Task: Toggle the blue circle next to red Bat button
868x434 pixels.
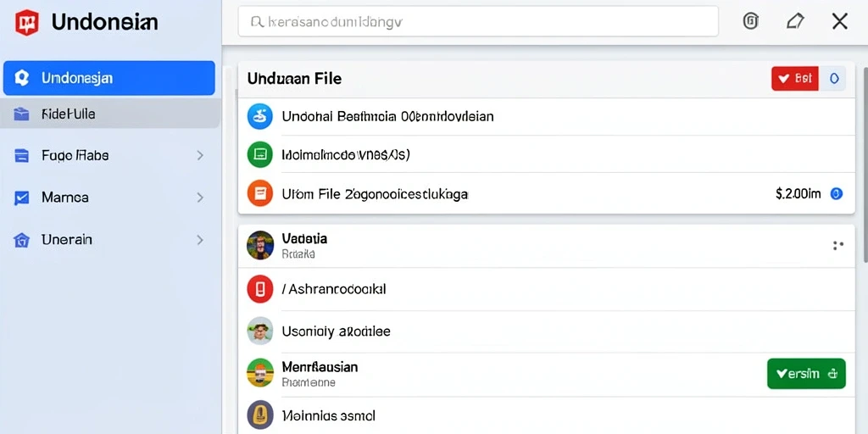Action: point(834,79)
